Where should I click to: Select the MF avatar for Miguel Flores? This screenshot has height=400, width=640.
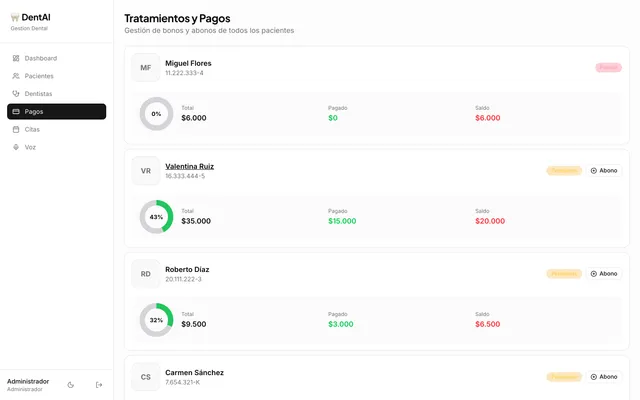(146, 68)
